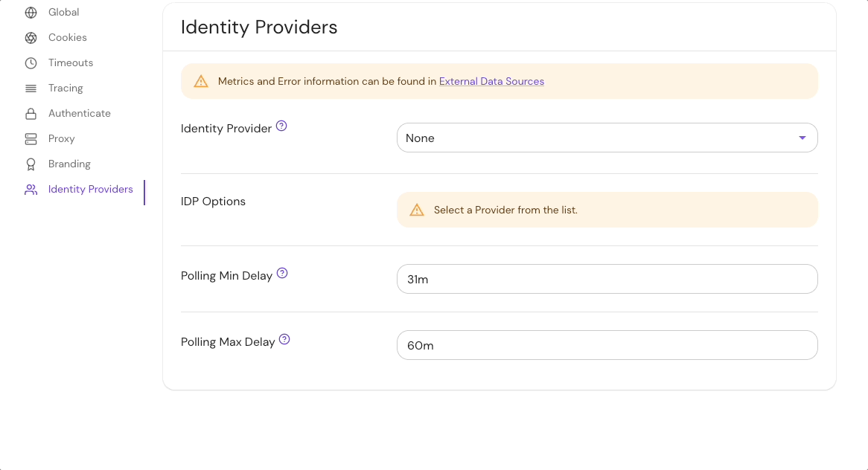Click the server icon next to Proxy
Viewport: 868px width, 470px height.
pyautogui.click(x=31, y=138)
